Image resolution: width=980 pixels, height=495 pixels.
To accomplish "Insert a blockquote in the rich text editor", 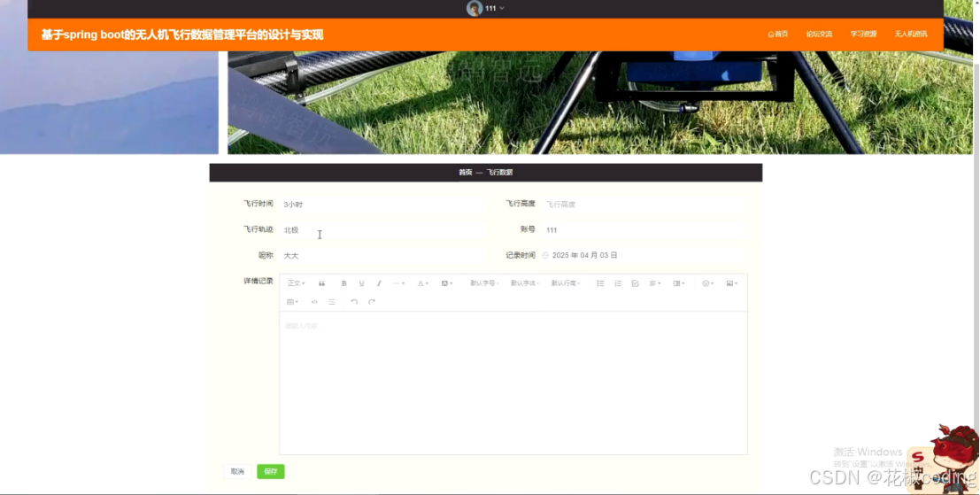I will (322, 283).
